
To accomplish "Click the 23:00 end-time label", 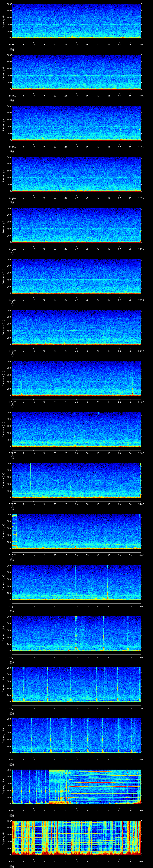I will [x=141, y=504].
